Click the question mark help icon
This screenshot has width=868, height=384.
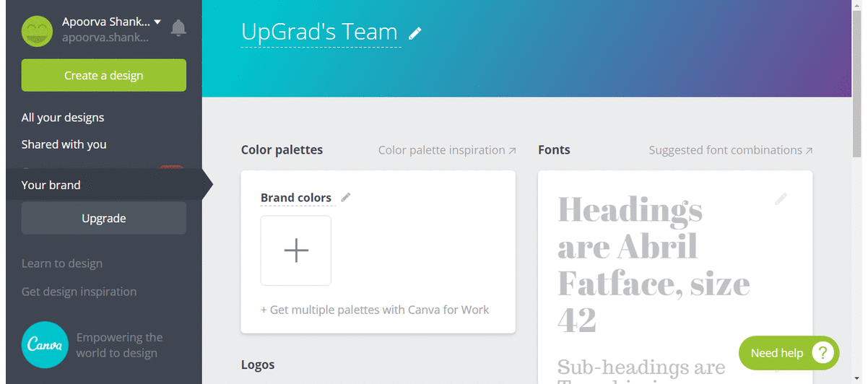823,353
